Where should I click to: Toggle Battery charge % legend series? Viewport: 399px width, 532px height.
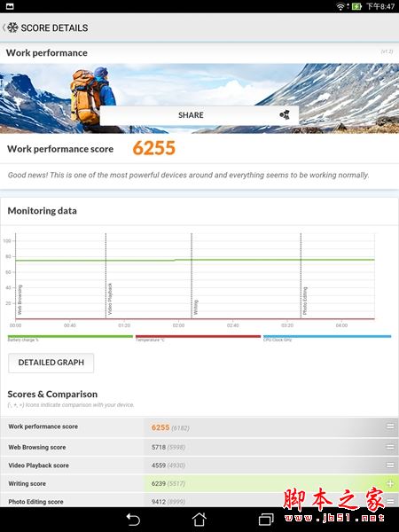[70, 338]
